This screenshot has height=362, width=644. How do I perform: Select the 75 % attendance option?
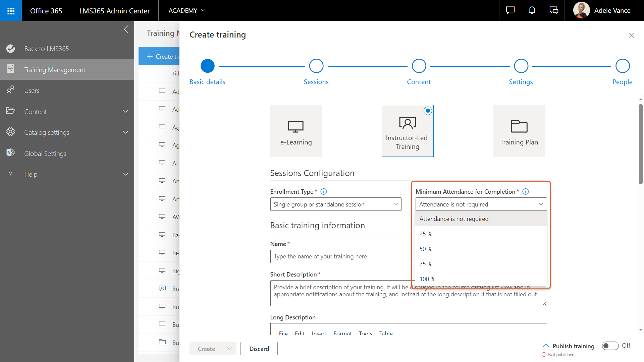(426, 264)
